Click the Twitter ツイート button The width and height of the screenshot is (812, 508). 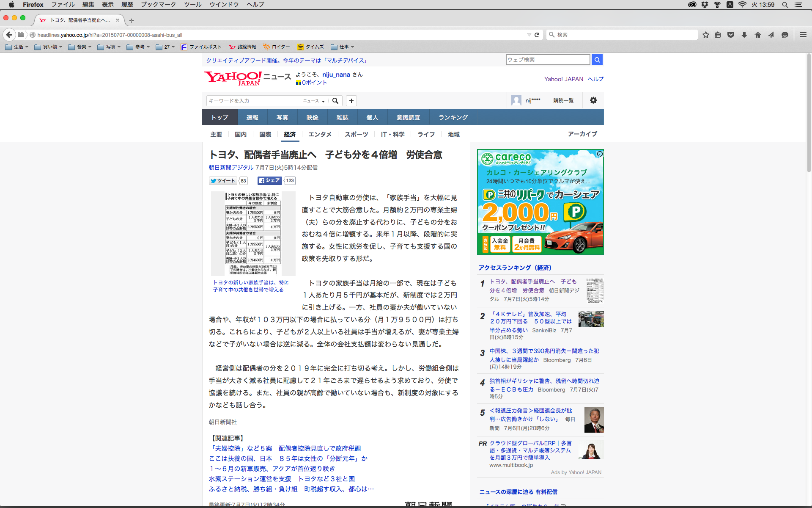click(223, 181)
